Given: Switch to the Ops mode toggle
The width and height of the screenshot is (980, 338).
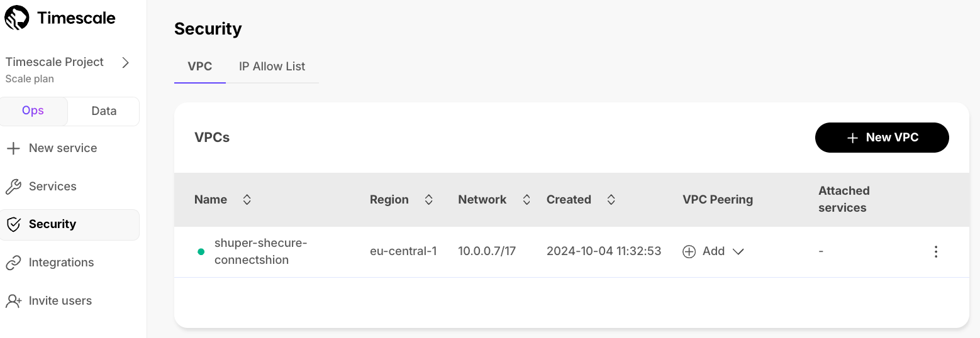Looking at the screenshot, I should coord(33,111).
